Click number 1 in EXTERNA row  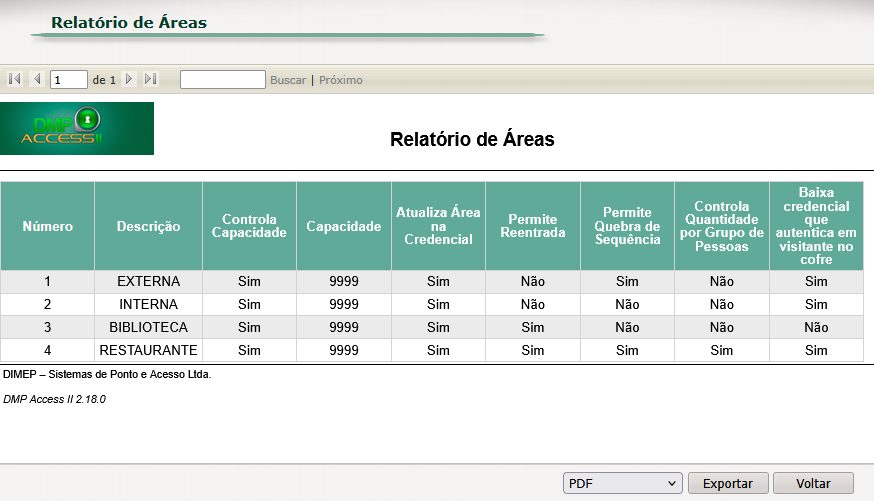(47, 281)
